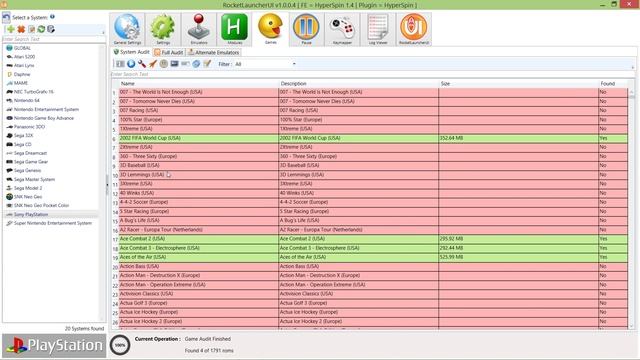Image resolution: width=640 pixels, height=360 pixels.
Task: Select Nintendo Entertainment System in the list
Action: 46,109
